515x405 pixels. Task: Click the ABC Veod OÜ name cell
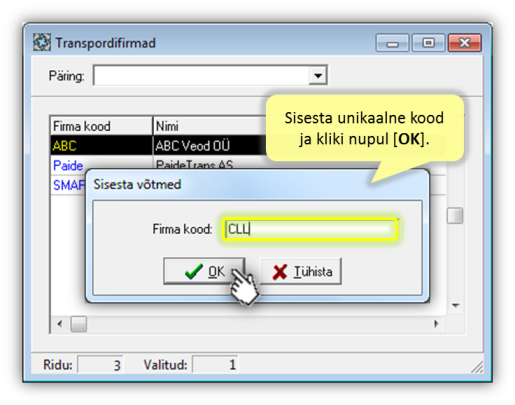209,145
